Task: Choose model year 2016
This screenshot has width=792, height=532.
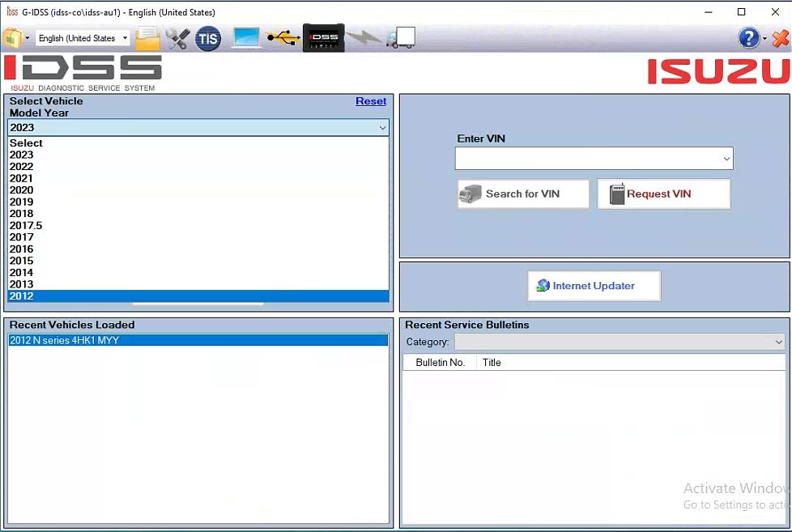Action: pos(198,249)
